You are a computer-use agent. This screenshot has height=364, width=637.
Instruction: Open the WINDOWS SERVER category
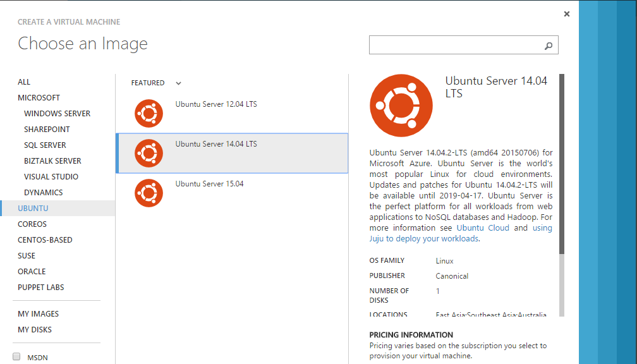57,114
